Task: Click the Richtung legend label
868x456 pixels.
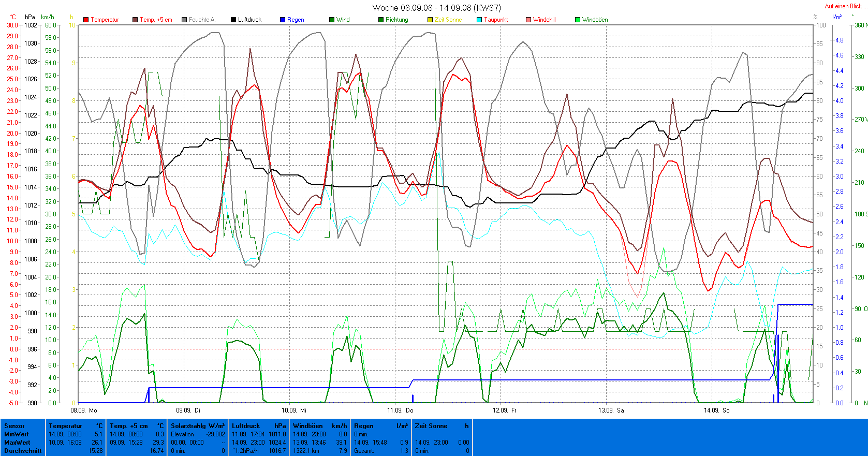Action: (x=396, y=20)
